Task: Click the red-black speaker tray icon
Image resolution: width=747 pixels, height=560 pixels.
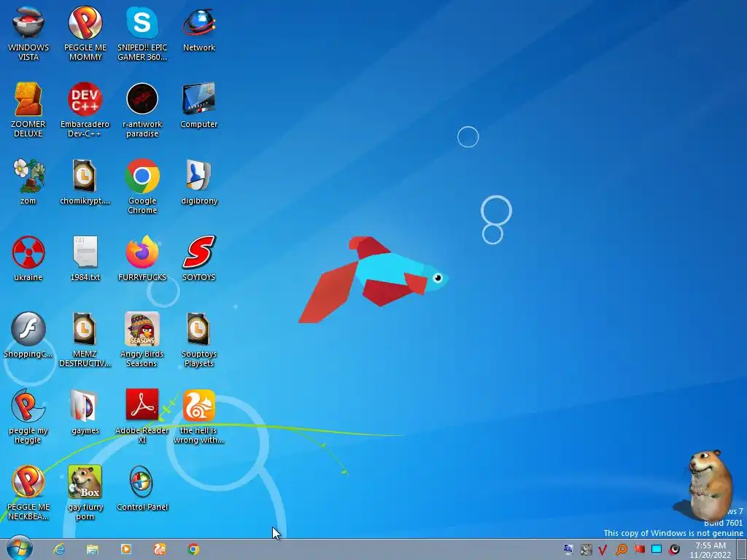Action: click(x=674, y=550)
